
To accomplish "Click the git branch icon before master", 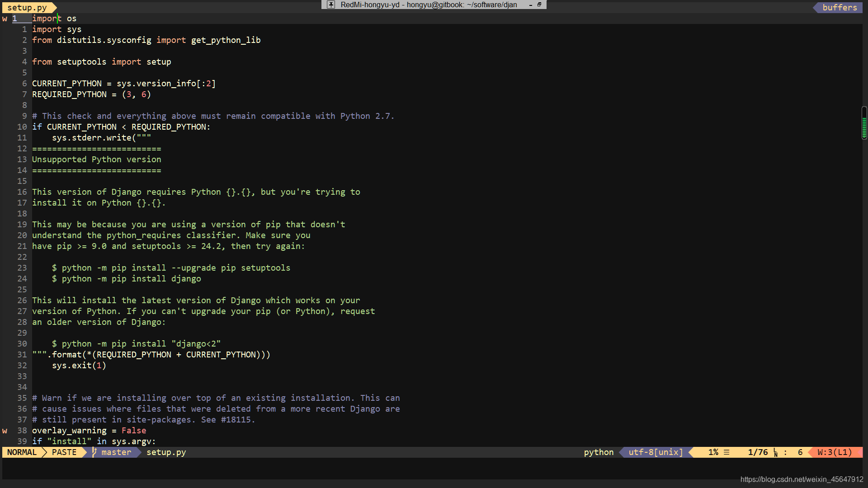I will [x=94, y=452].
